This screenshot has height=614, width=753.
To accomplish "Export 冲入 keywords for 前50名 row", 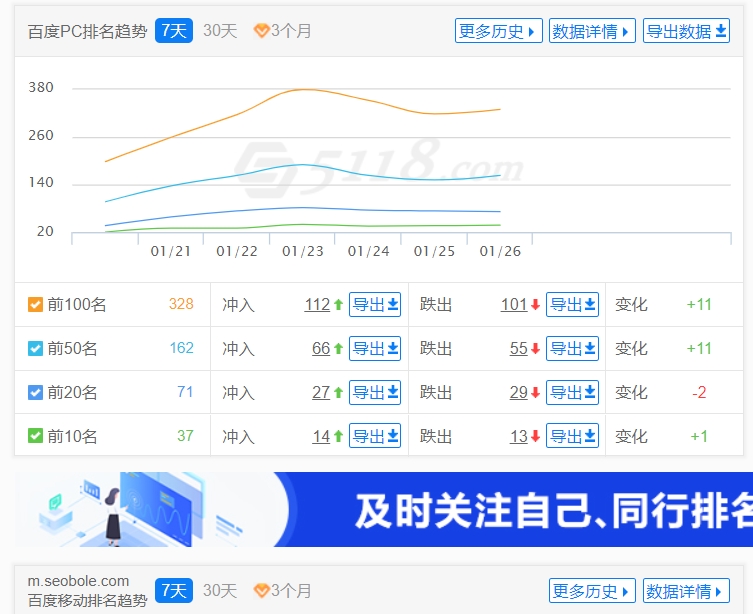I will (375, 349).
